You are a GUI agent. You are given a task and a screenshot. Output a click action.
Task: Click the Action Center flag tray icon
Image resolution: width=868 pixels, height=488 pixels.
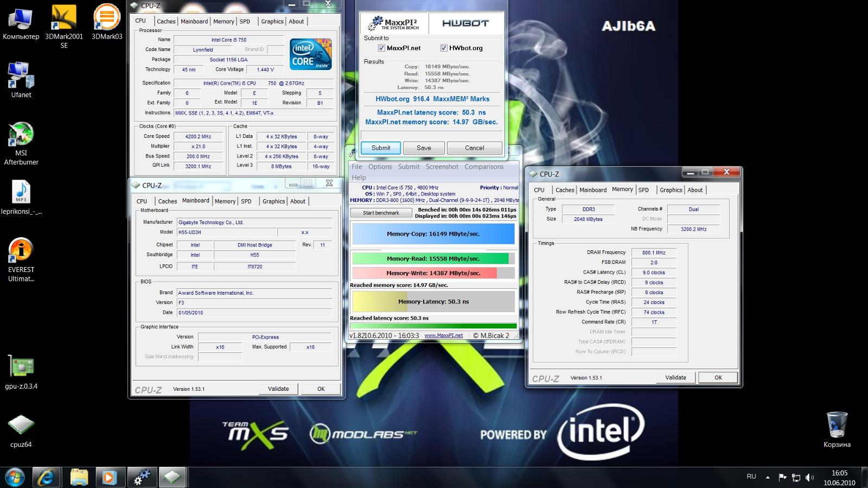(782, 477)
